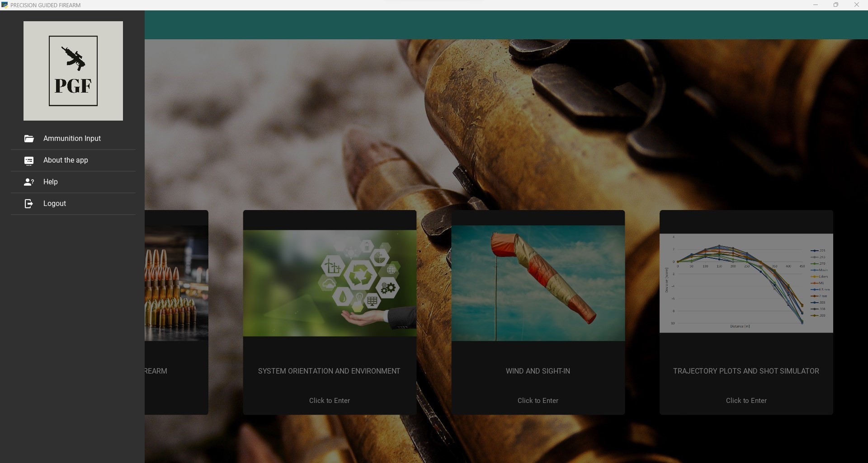
Task: Open About the app menu entry
Action: click(66, 160)
